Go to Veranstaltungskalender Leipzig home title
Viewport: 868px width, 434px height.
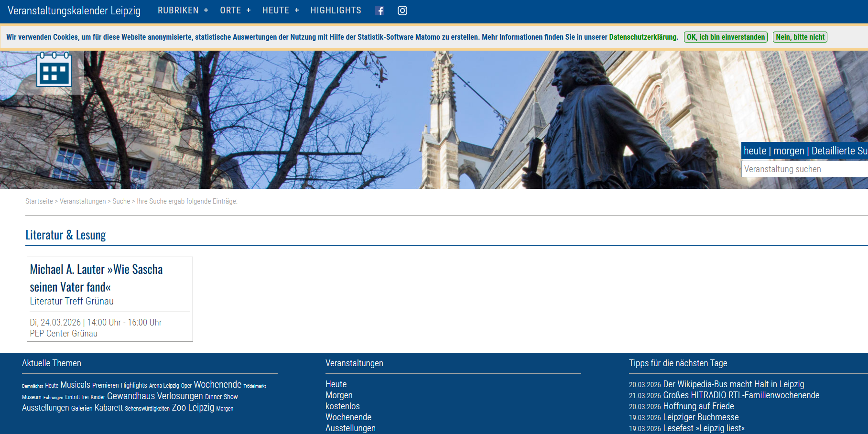(74, 11)
